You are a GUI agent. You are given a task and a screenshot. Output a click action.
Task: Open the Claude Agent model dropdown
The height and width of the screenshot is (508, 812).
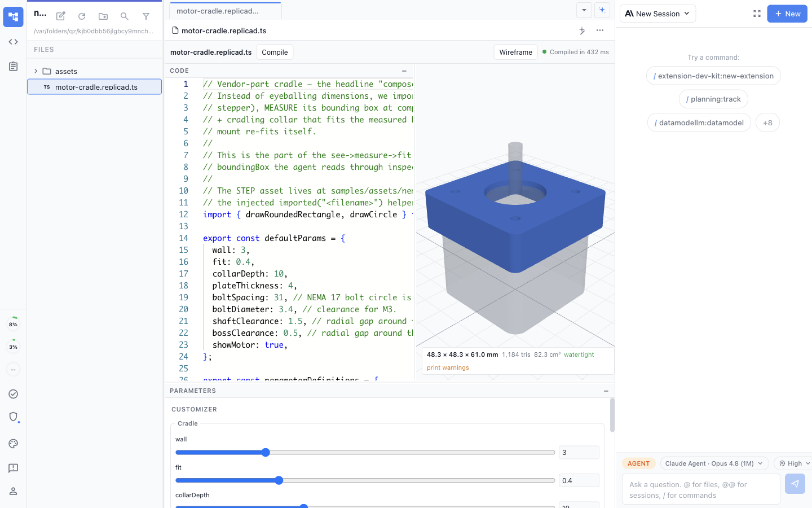coord(714,463)
